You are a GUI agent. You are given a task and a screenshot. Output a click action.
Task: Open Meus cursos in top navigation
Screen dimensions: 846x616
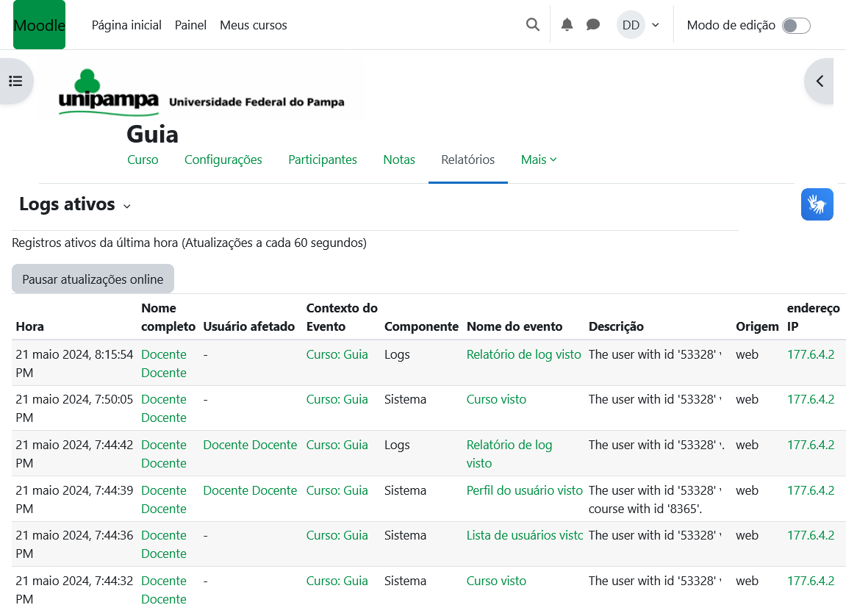(x=254, y=25)
